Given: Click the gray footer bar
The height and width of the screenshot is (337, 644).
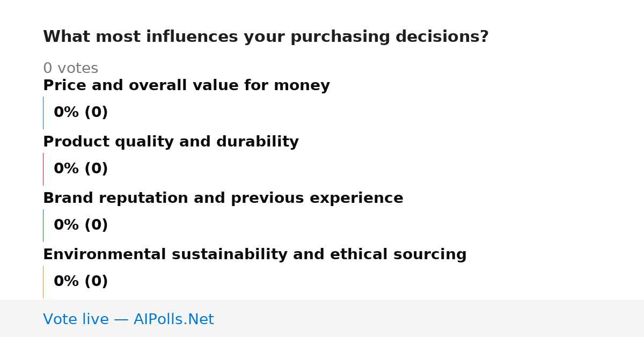Looking at the screenshot, I should click(322, 318).
